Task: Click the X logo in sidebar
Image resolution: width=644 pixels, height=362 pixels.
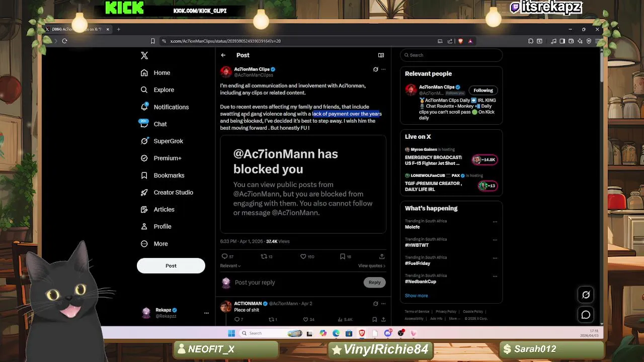Action: pos(144,55)
